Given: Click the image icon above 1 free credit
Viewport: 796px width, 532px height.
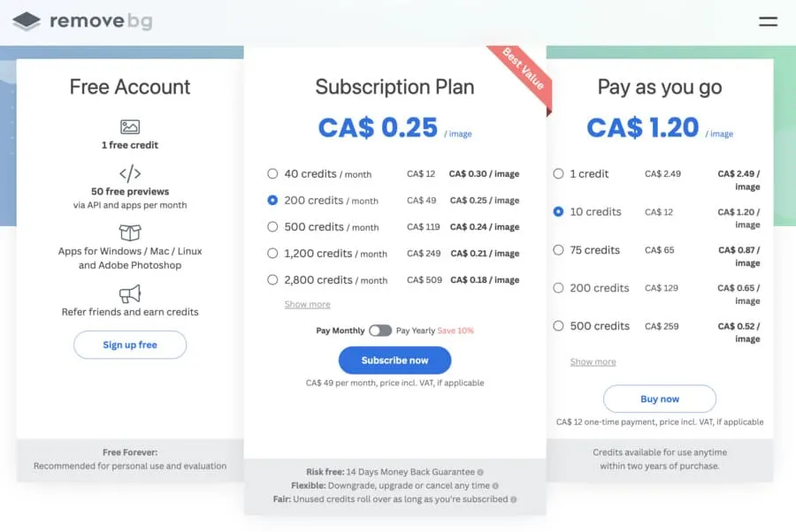Looking at the screenshot, I should point(130,126).
